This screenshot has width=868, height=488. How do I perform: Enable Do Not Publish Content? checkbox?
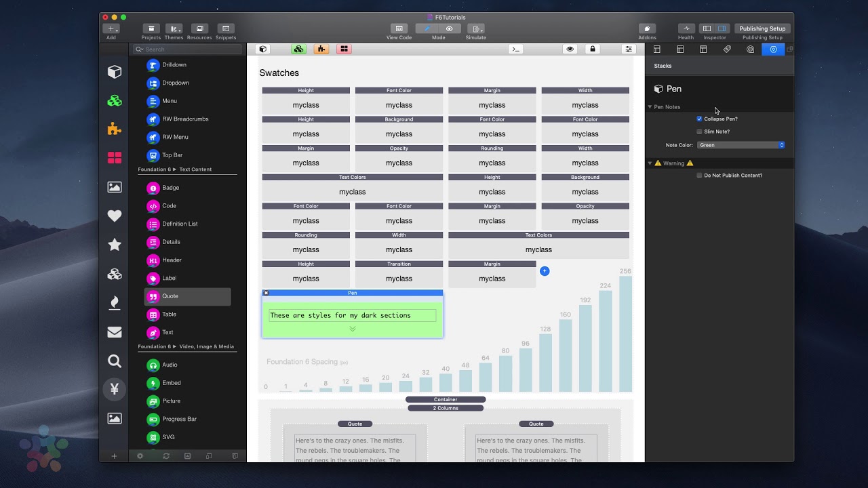[x=699, y=176]
